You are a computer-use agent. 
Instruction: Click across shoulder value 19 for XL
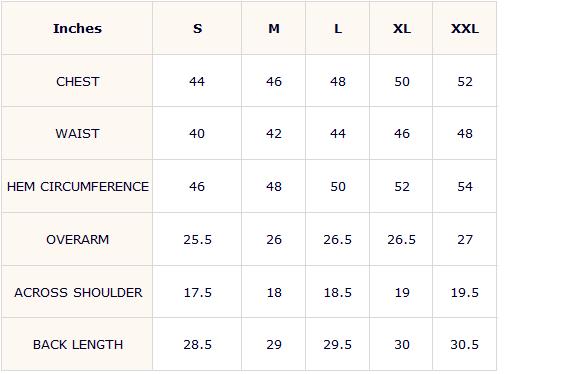pyautogui.click(x=402, y=292)
